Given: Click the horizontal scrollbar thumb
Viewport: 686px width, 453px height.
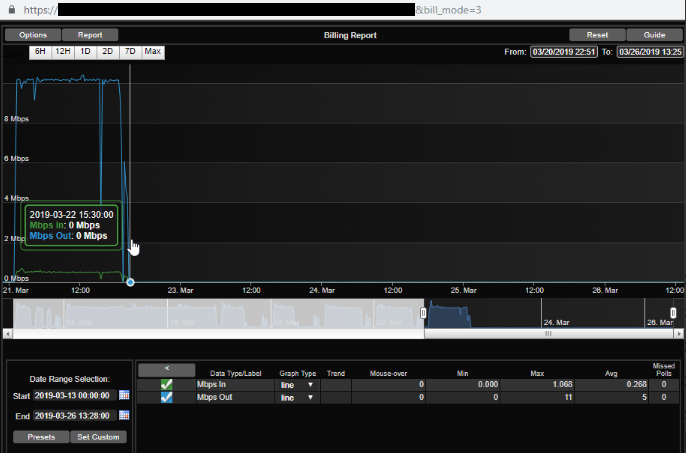Looking at the screenshot, I should coord(549,334).
